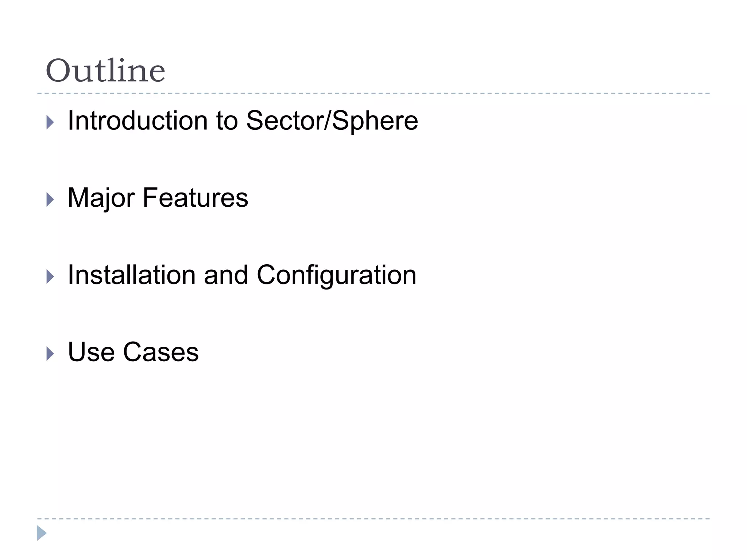747x560 pixels.
Task: Click the bullet arrow beside Use Cases
Action: 50,354
